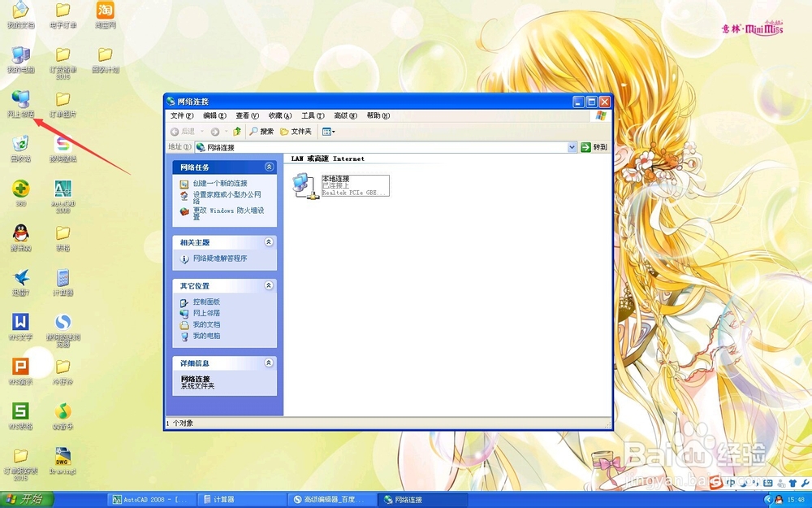The height and width of the screenshot is (508, 812).
Task: Open the 工具(T) menu
Action: tap(313, 115)
